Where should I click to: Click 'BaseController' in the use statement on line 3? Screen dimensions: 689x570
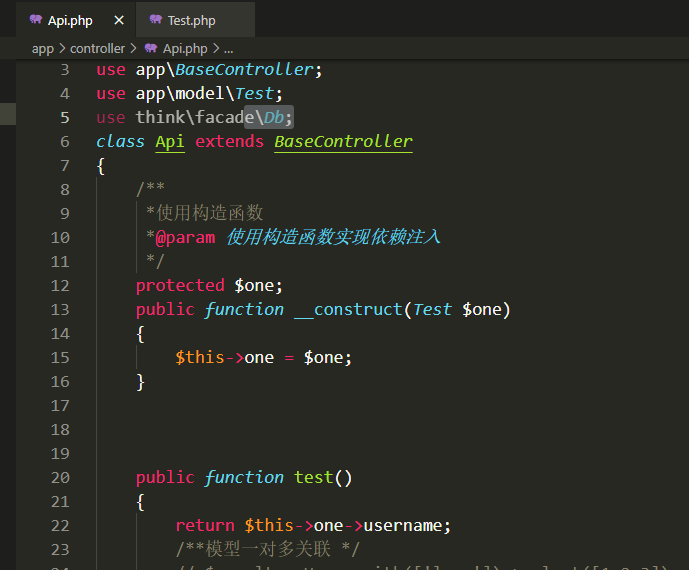(244, 69)
